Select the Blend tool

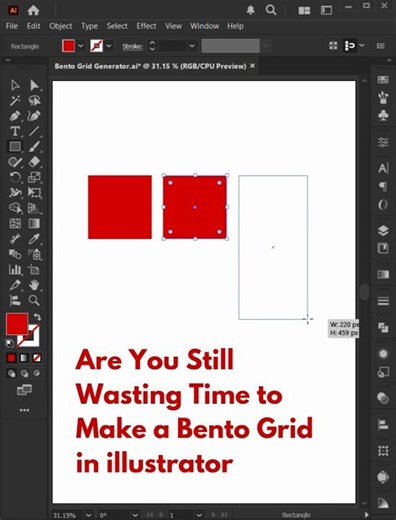15,254
